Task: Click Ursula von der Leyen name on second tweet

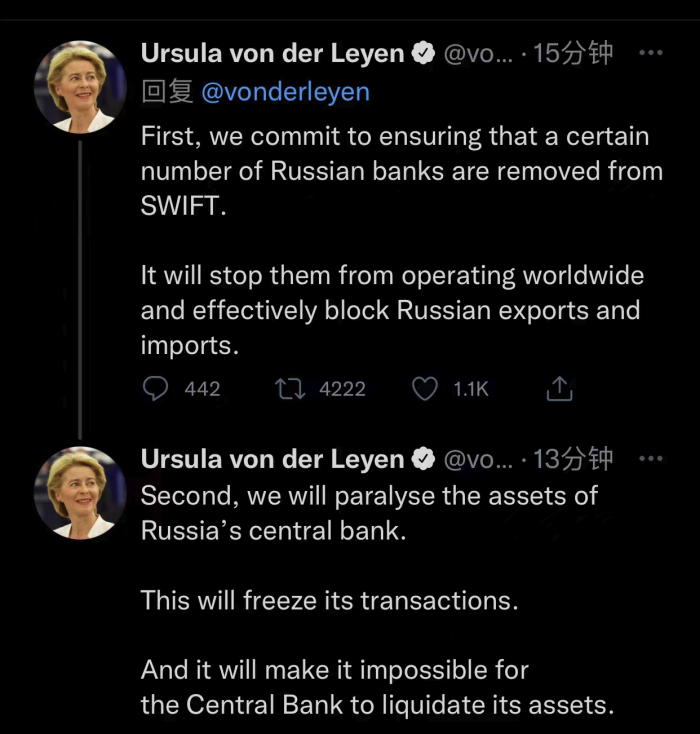Action: 272,460
